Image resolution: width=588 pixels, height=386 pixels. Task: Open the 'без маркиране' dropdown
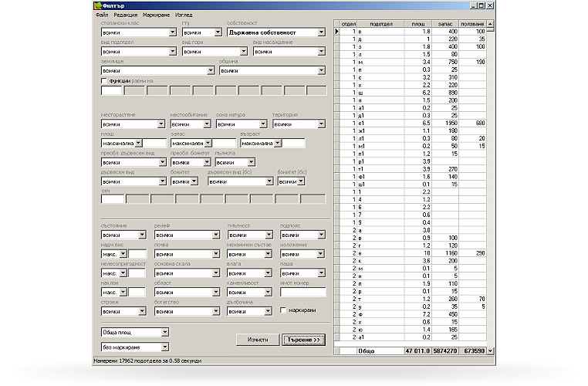click(164, 348)
